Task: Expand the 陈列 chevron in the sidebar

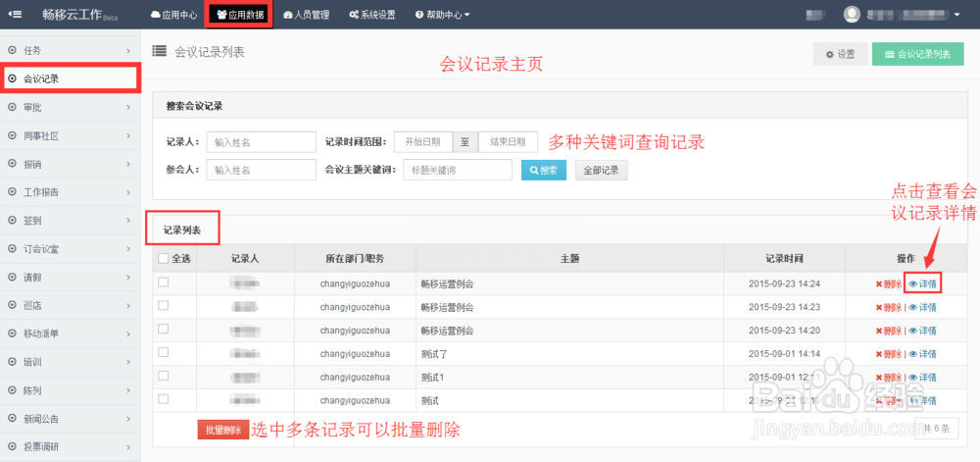Action: [128, 390]
